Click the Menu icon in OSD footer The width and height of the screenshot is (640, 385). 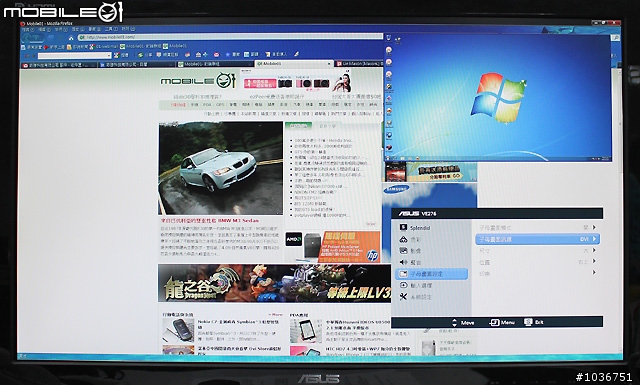click(x=494, y=323)
